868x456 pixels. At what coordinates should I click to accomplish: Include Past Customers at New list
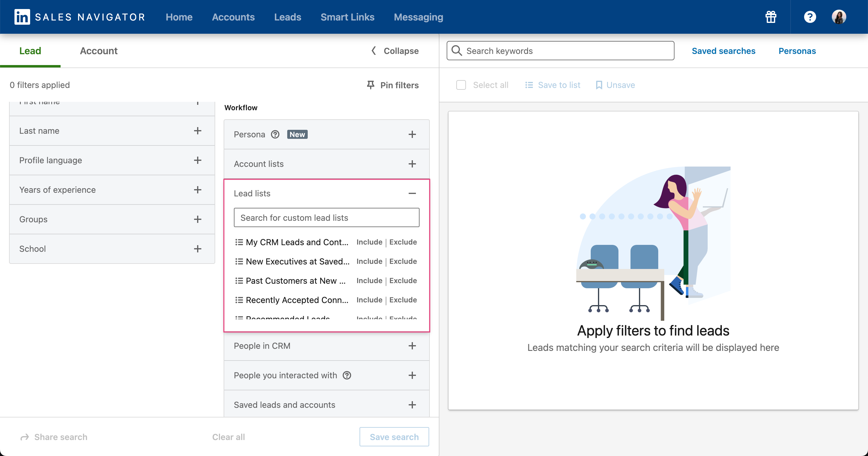coord(369,280)
